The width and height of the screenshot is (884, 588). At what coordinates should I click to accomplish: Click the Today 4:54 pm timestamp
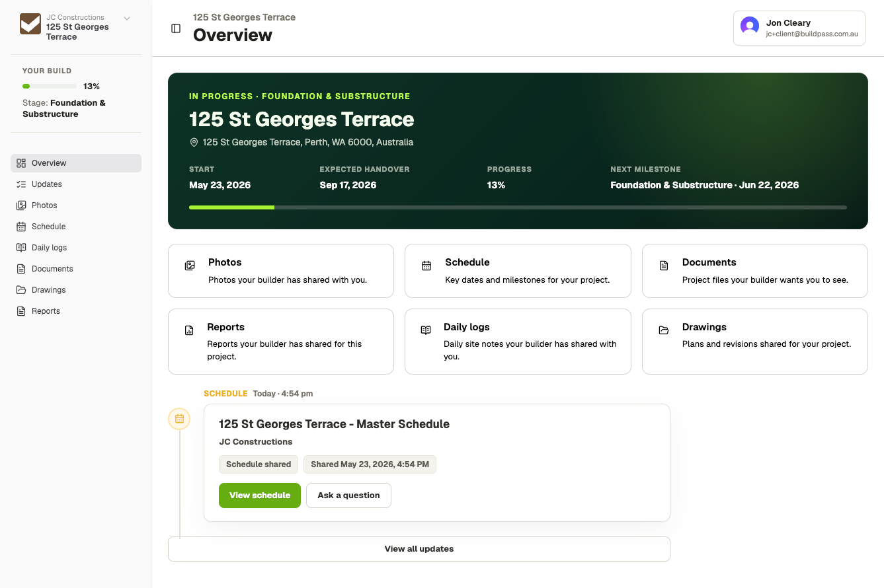tap(283, 394)
